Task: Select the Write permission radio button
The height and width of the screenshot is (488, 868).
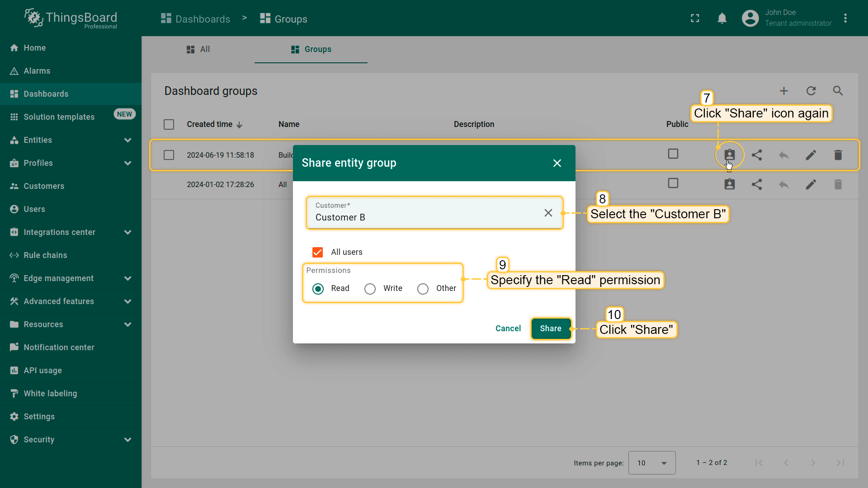Action: pyautogui.click(x=370, y=289)
